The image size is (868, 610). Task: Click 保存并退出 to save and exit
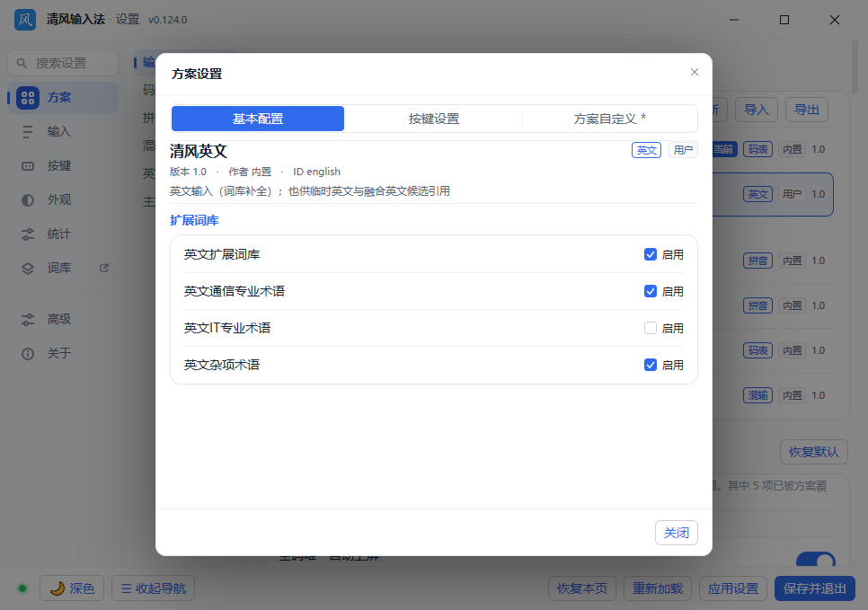815,588
